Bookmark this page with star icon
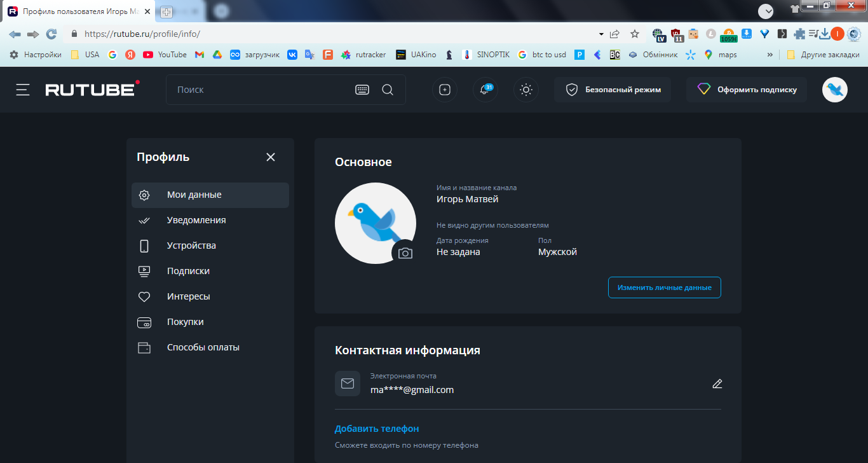The height and width of the screenshot is (463, 868). pyautogui.click(x=634, y=34)
